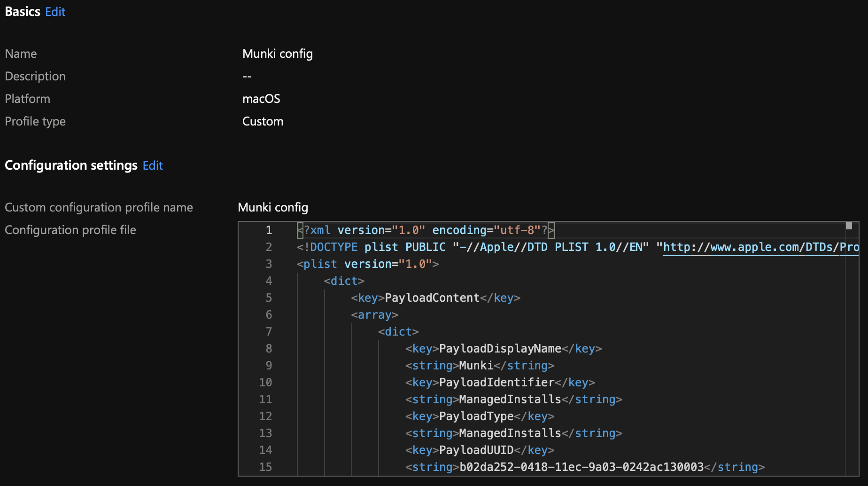This screenshot has width=868, height=486.
Task: Click the array tag on line 6
Action: [x=374, y=315]
